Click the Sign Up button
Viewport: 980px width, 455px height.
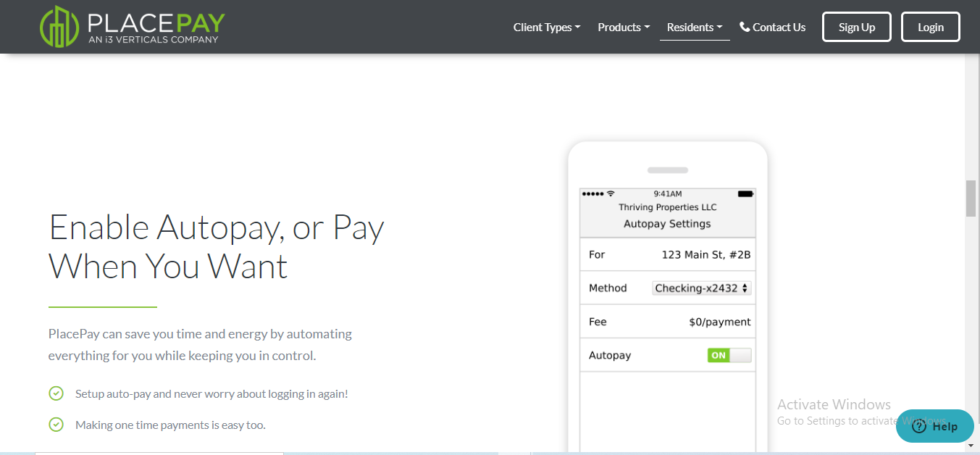tap(857, 27)
